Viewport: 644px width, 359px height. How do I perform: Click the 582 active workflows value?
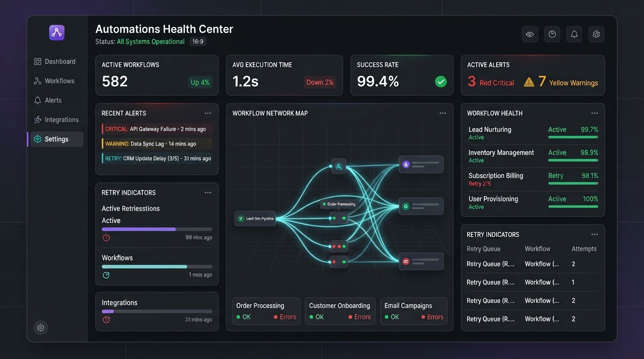(115, 81)
